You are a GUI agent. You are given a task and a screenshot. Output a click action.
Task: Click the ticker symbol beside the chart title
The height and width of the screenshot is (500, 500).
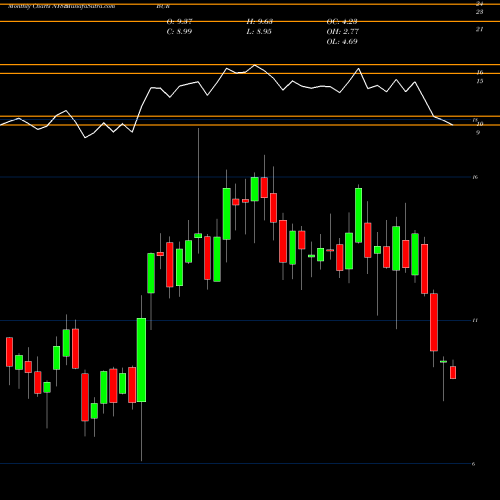click(x=163, y=6)
